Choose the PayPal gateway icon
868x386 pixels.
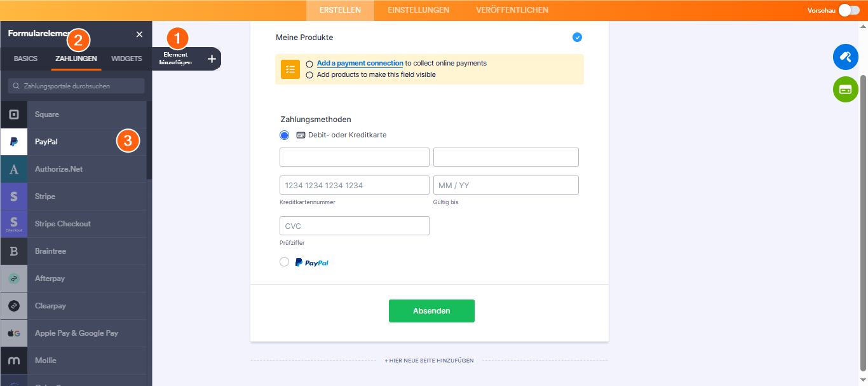pos(13,142)
